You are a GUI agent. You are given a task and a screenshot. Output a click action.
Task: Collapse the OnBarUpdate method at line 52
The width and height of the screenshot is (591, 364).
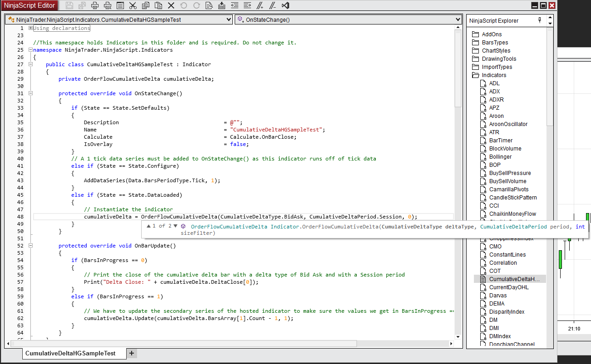tap(30, 246)
